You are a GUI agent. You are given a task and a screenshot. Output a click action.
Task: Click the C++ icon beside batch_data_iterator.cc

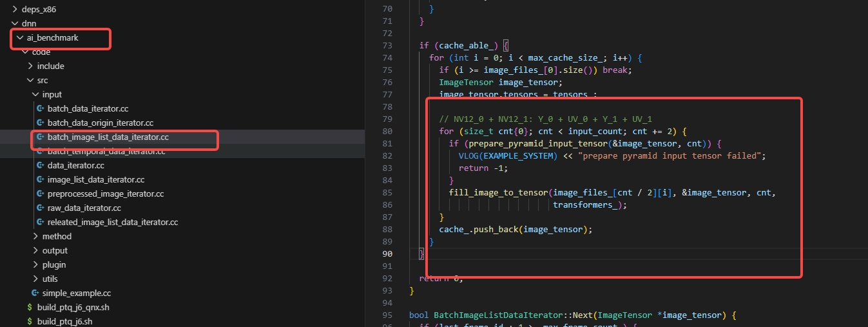click(41, 109)
